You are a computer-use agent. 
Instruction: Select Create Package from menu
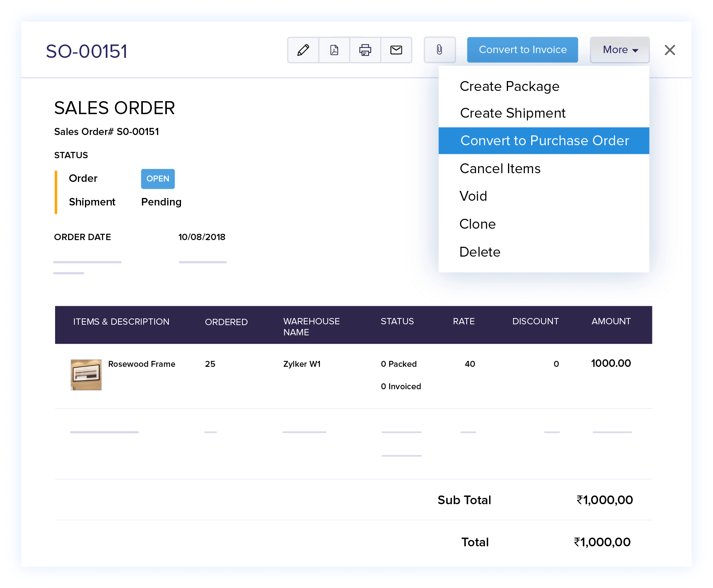tap(509, 86)
